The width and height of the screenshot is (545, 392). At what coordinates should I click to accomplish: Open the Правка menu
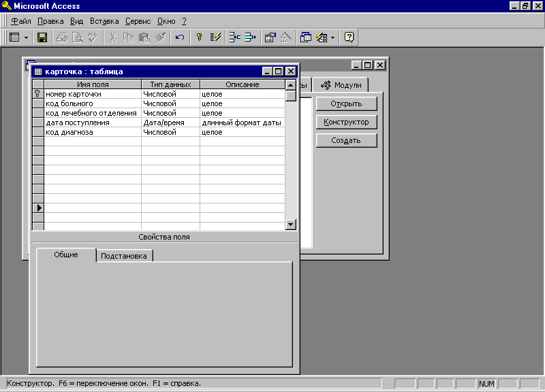(x=50, y=21)
